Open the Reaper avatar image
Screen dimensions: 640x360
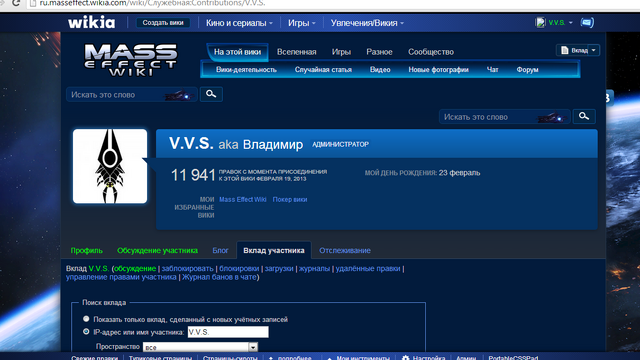(110, 166)
